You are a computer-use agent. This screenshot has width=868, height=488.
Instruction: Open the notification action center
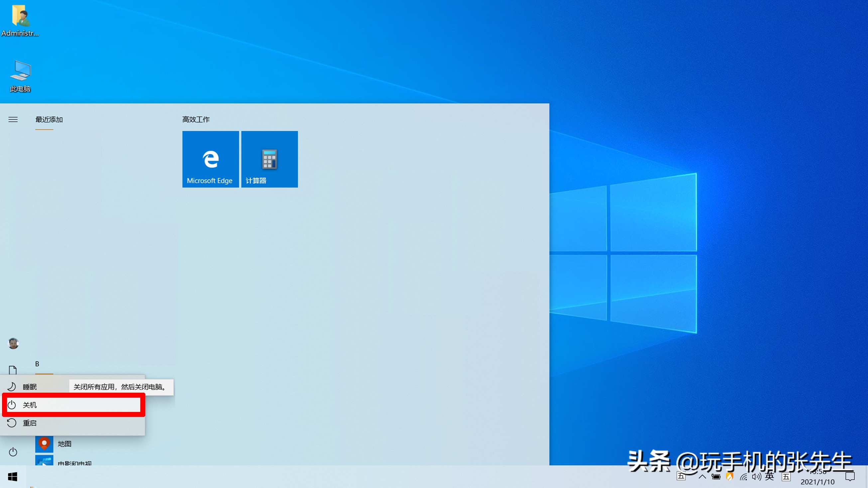850,477
